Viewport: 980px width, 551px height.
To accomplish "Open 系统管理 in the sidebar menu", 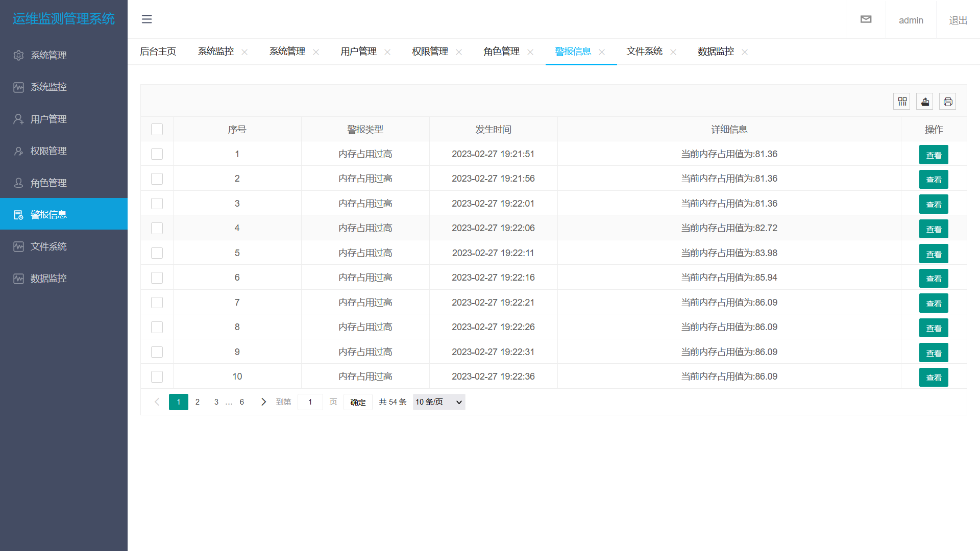I will [x=64, y=55].
